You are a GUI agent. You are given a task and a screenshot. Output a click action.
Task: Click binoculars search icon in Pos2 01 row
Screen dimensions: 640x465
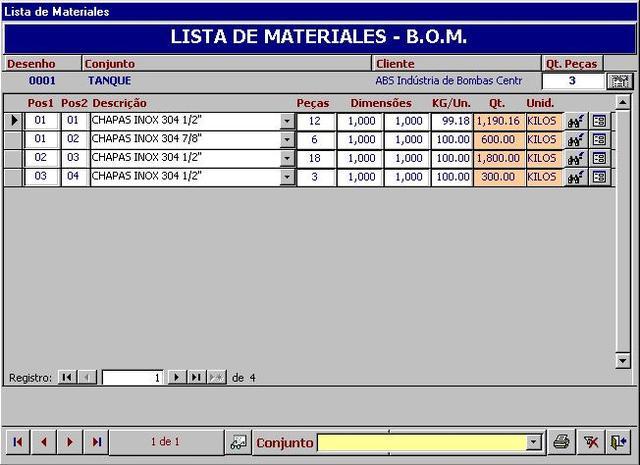pyautogui.click(x=576, y=121)
